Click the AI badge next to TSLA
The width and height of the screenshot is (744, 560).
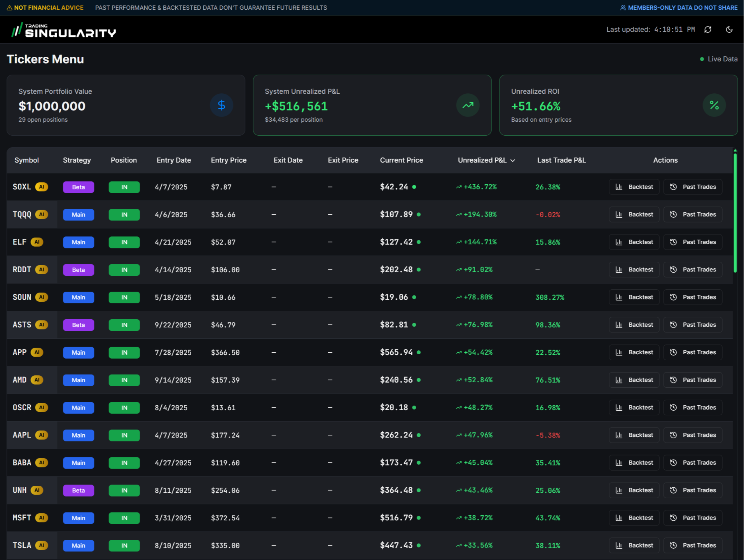coord(42,546)
